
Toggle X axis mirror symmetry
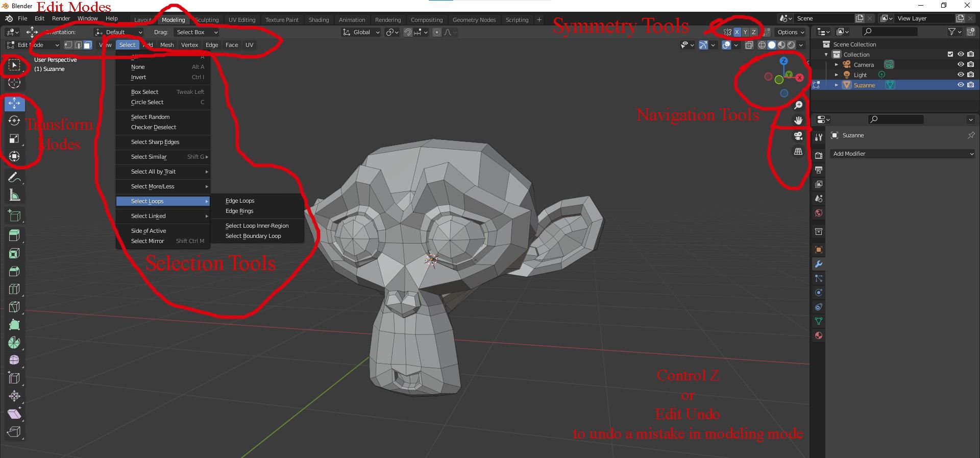(737, 32)
